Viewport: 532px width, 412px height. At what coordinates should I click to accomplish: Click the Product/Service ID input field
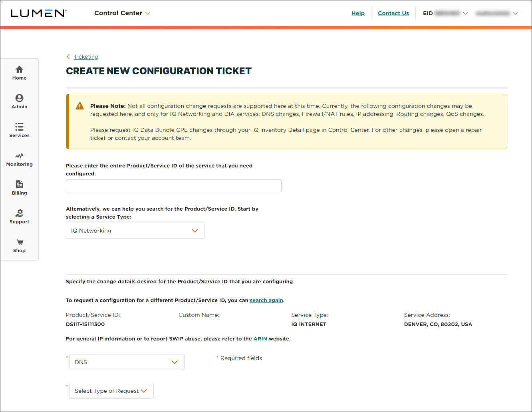[x=174, y=186]
